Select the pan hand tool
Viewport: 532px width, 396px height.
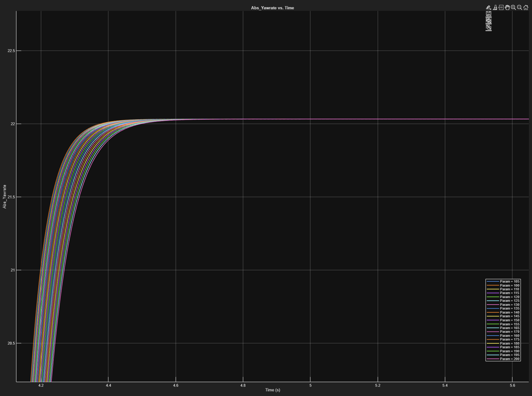tap(507, 8)
